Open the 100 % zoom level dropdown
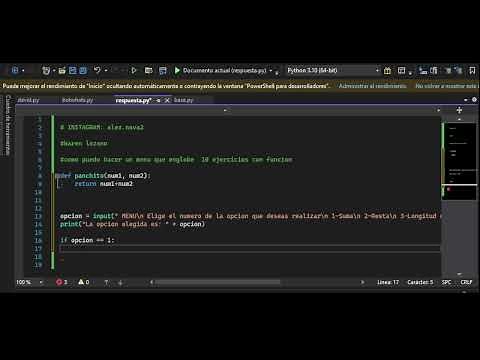Viewport: 480px width, 360px height. (x=41, y=282)
